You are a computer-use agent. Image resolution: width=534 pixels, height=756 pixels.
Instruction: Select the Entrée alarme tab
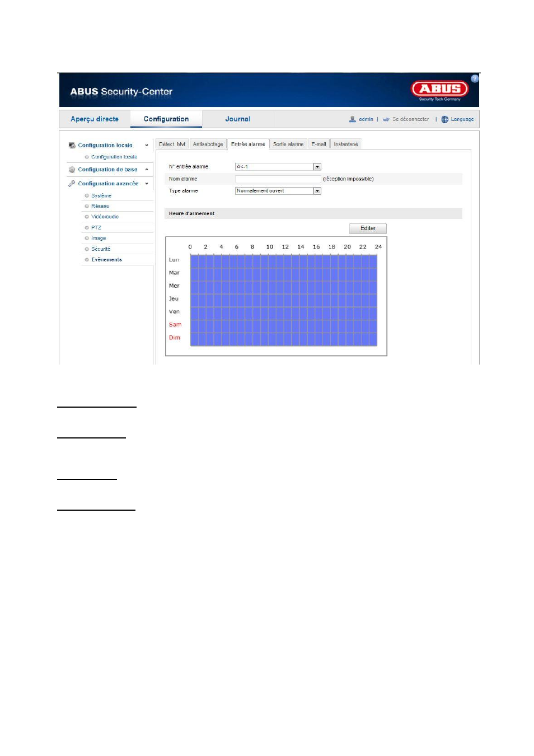(x=248, y=144)
